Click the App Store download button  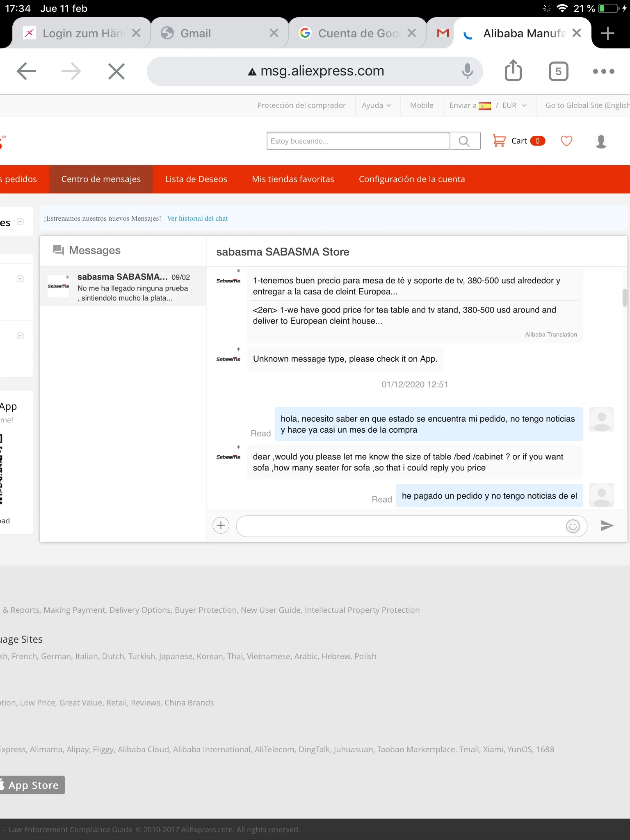(32, 785)
